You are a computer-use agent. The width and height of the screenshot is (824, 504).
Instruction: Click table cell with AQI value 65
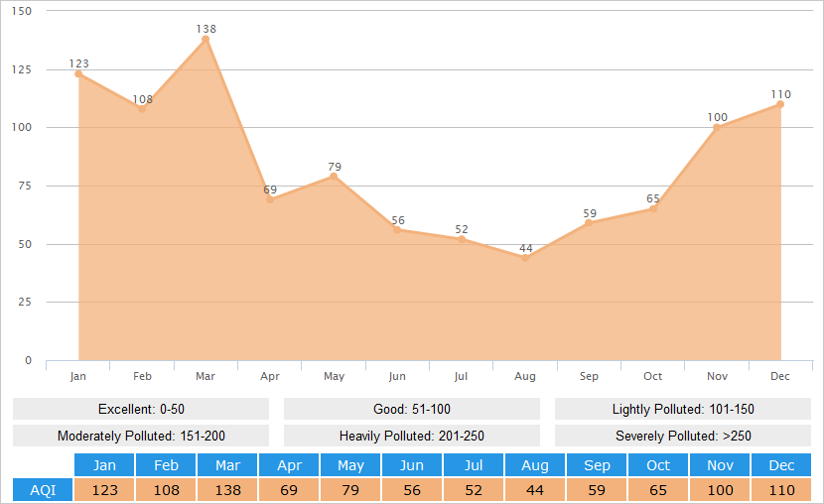coord(658,490)
